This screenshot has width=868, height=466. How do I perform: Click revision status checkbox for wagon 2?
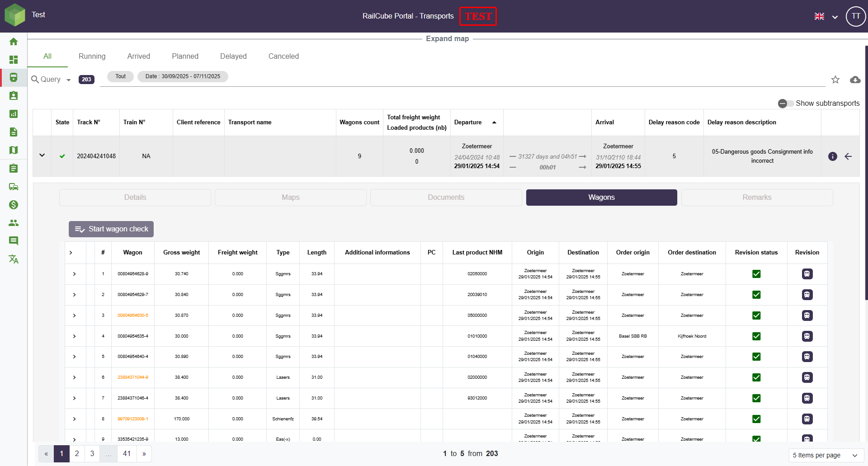[x=756, y=295]
